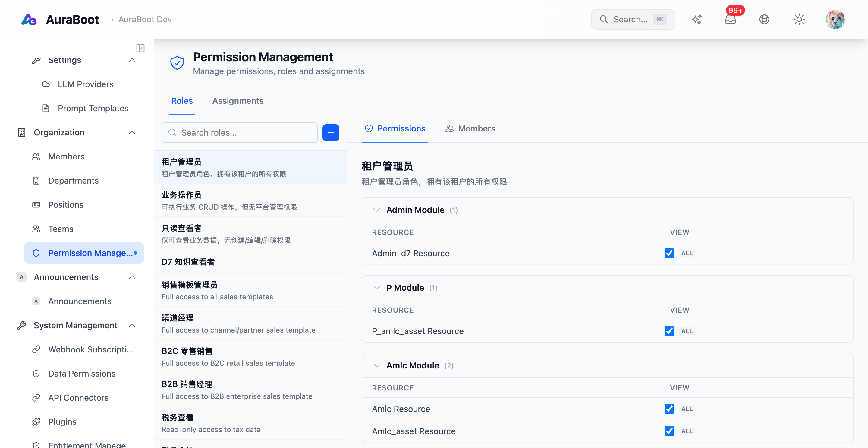
Task: Click the Teams people icon
Action: pos(36,229)
